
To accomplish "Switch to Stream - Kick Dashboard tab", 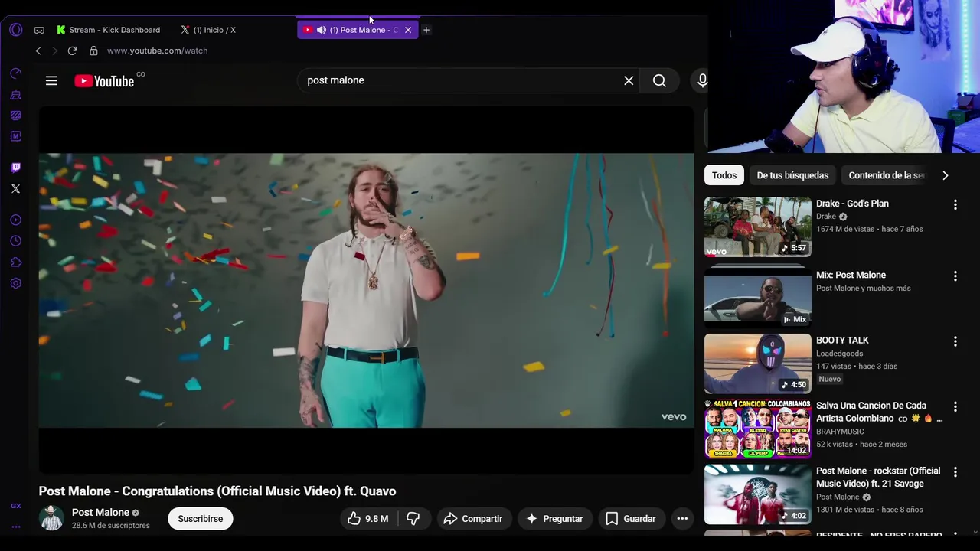I will (108, 30).
